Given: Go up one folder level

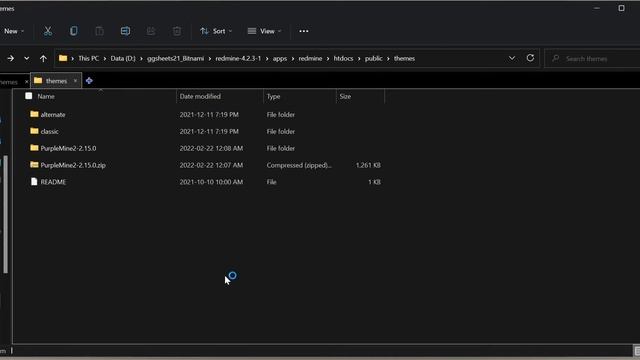Looking at the screenshot, I should 43,58.
